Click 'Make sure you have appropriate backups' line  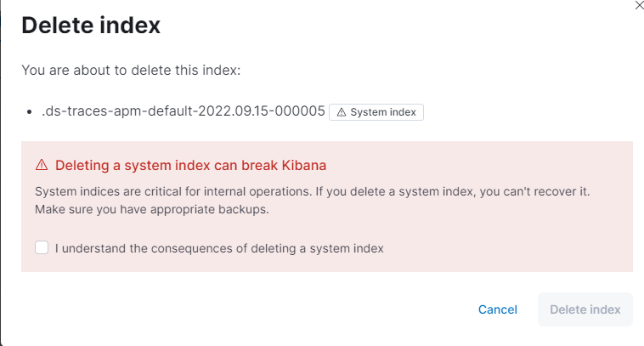point(152,208)
